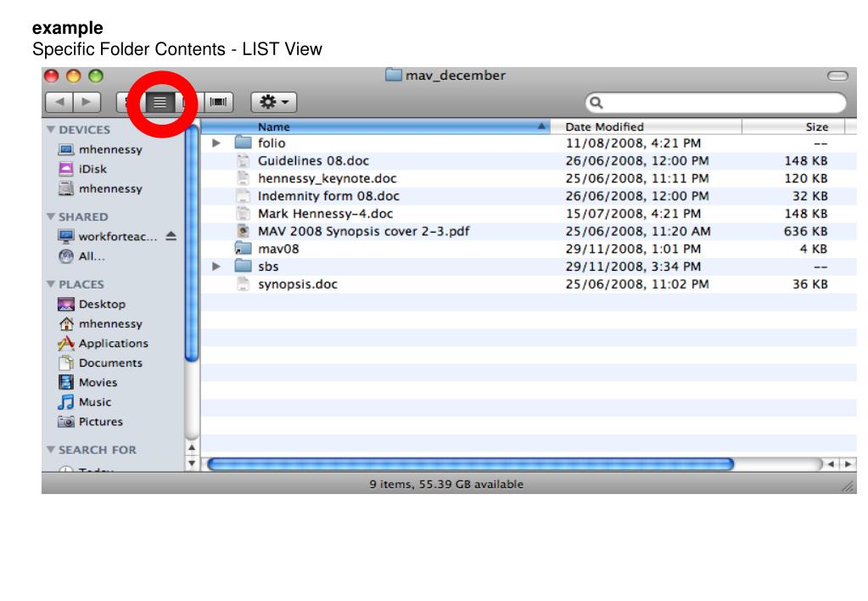Open Music in sidebar
The width and height of the screenshot is (868, 601).
85,402
